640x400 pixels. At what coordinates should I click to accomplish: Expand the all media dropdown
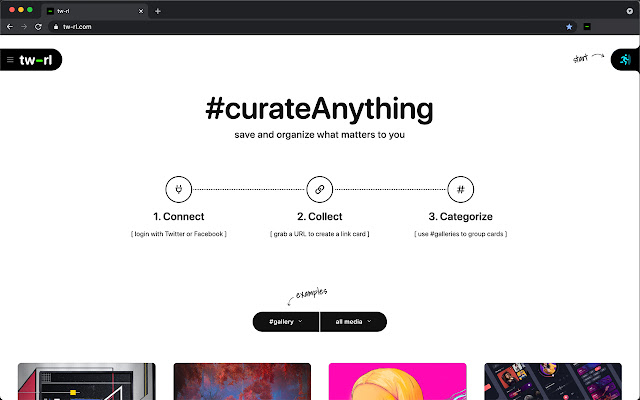tap(353, 322)
